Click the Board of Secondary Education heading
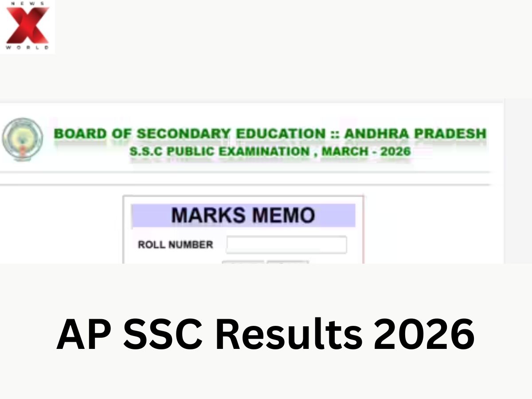The width and height of the screenshot is (532, 399). 270,134
